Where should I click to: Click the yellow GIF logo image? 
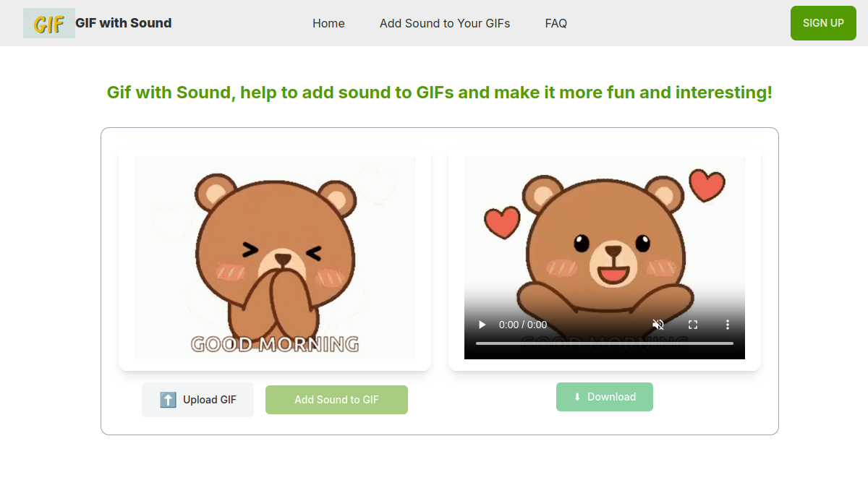click(x=49, y=23)
